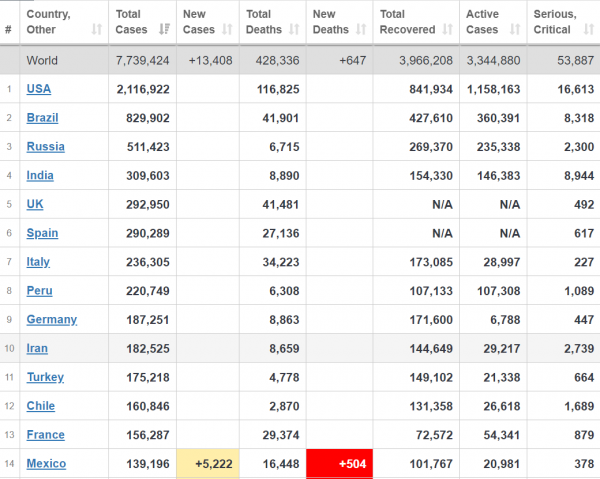Click the # column header
This screenshot has width=600, height=479.
tap(8, 29)
